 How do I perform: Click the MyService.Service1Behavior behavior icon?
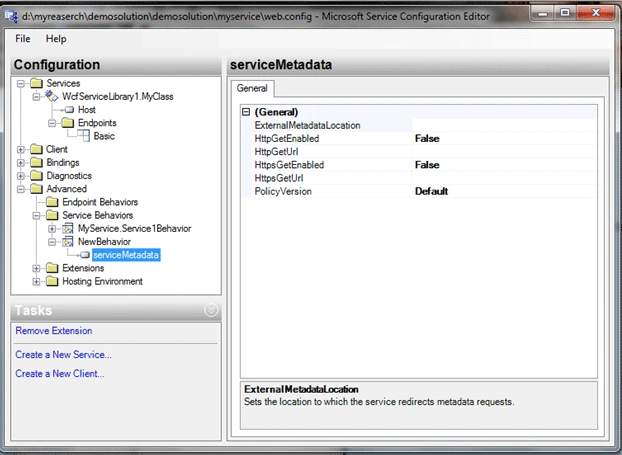click(68, 228)
